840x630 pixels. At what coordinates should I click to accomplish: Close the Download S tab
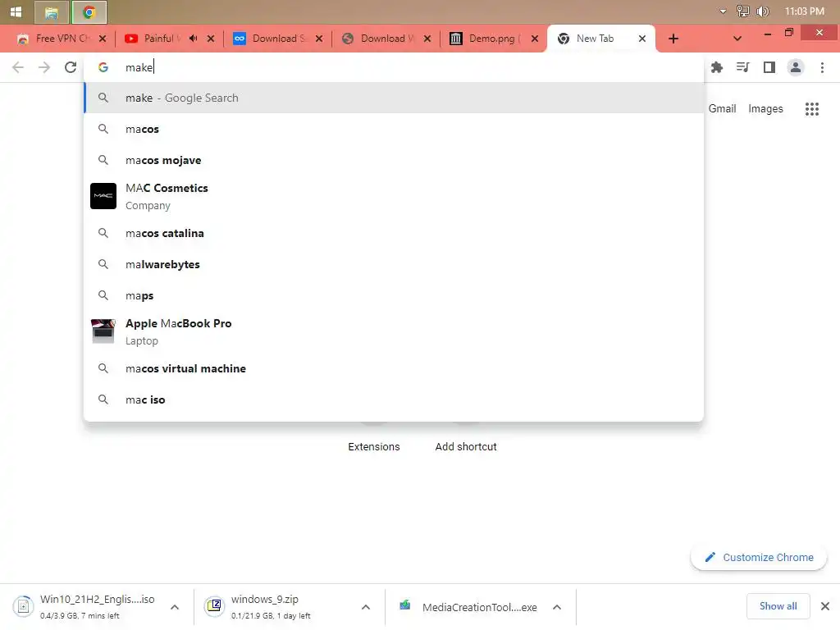319,39
